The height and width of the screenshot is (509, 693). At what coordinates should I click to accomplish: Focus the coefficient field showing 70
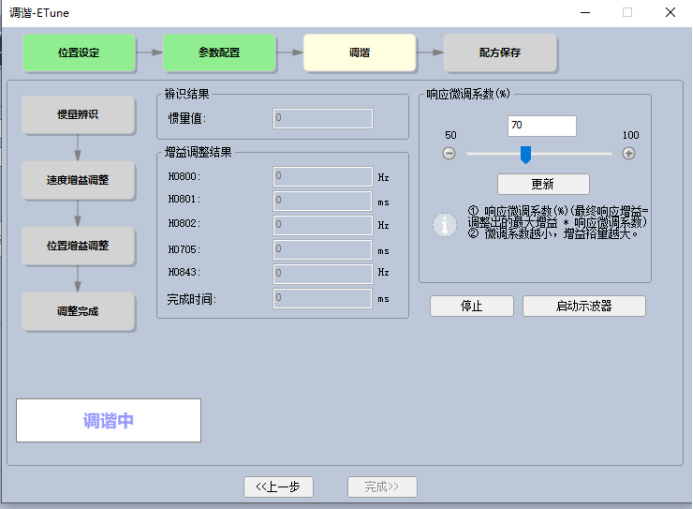541,126
